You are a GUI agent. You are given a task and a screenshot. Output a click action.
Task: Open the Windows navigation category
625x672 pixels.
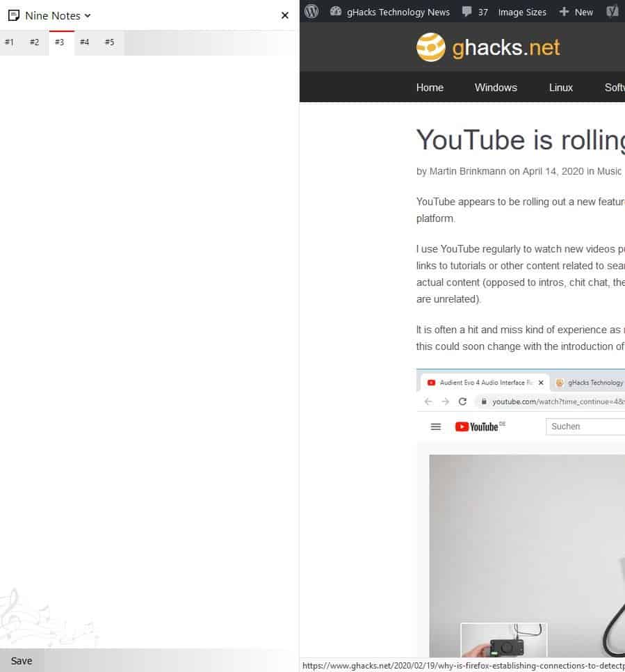[496, 88]
